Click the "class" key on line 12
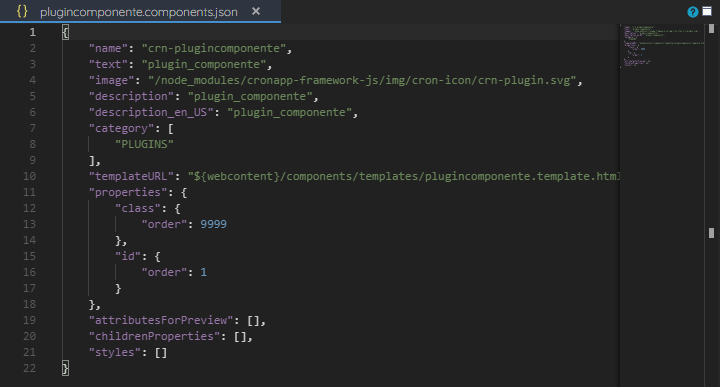This screenshot has width=720, height=387. pos(138,208)
